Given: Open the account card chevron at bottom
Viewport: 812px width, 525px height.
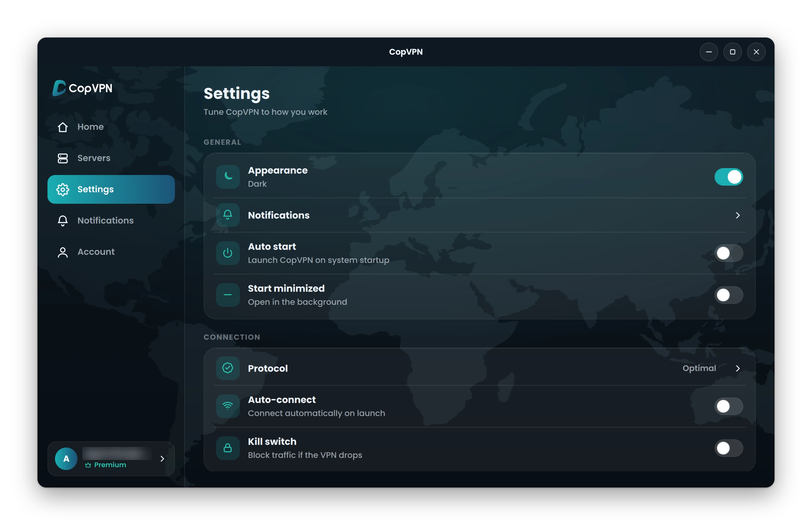Looking at the screenshot, I should pos(162,458).
